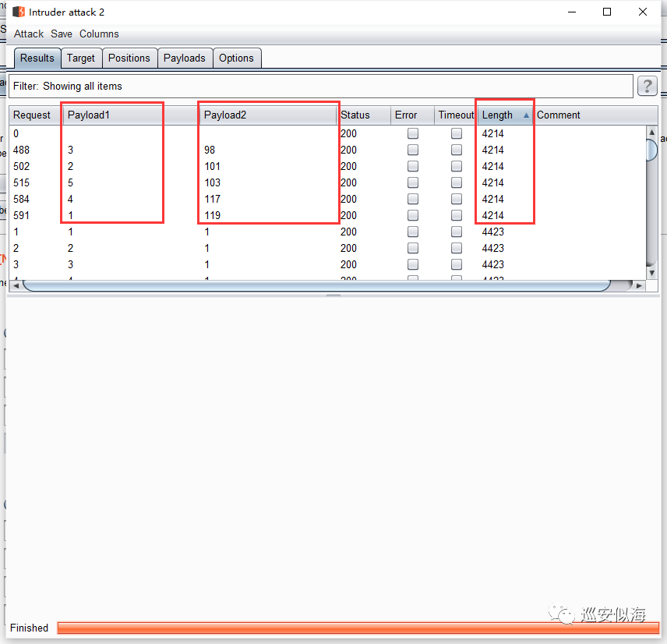Sort by the Request column header
This screenshot has height=644, width=667.
(35, 115)
